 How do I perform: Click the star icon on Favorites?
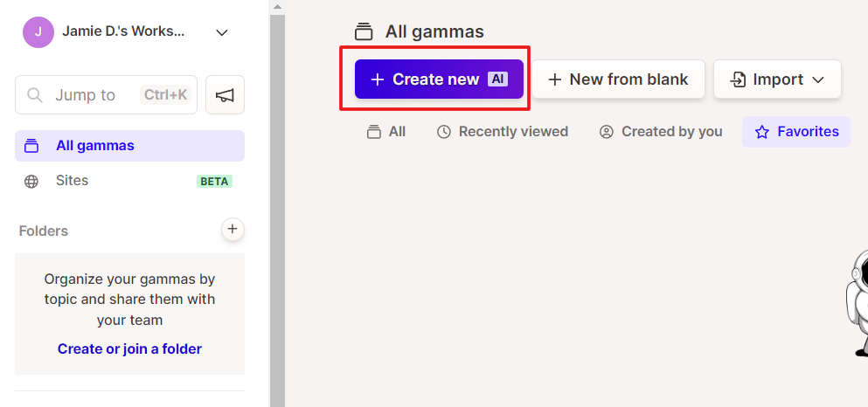tap(762, 132)
